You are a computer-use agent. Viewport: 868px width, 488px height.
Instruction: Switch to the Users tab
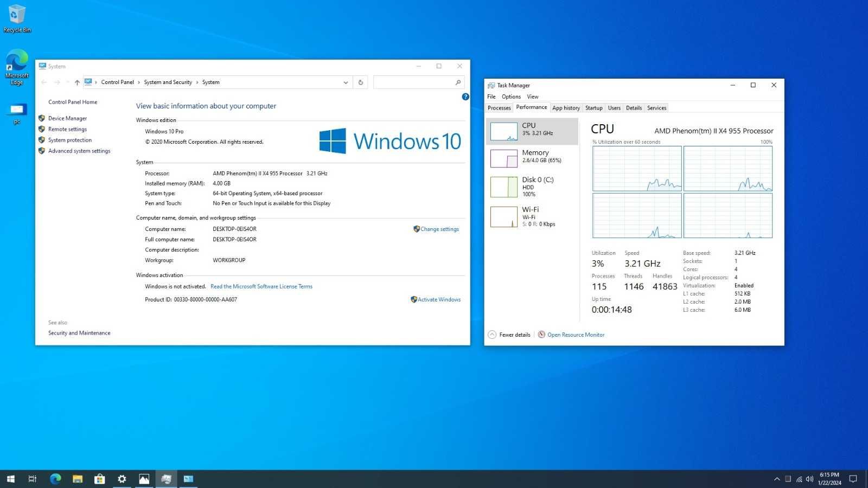click(614, 108)
